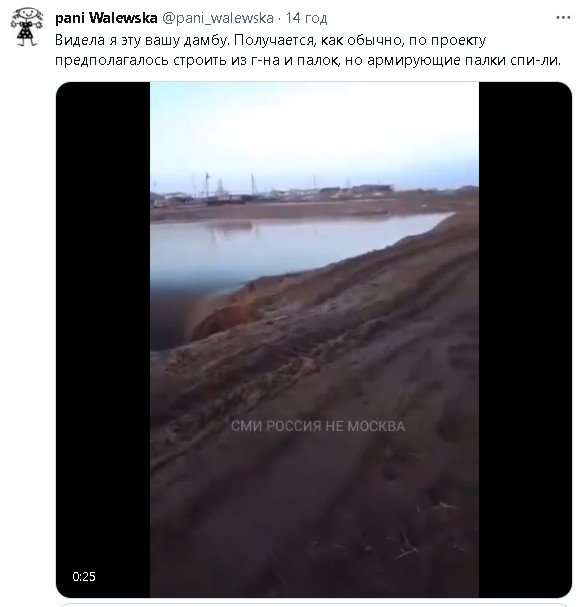Click the left black bar of the video
This screenshot has width=577, height=607.
click(x=103, y=340)
